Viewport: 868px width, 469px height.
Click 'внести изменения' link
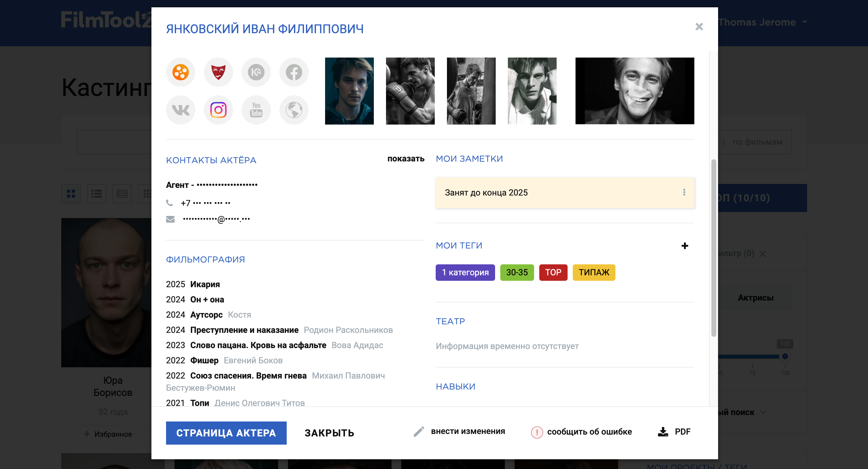click(x=468, y=431)
